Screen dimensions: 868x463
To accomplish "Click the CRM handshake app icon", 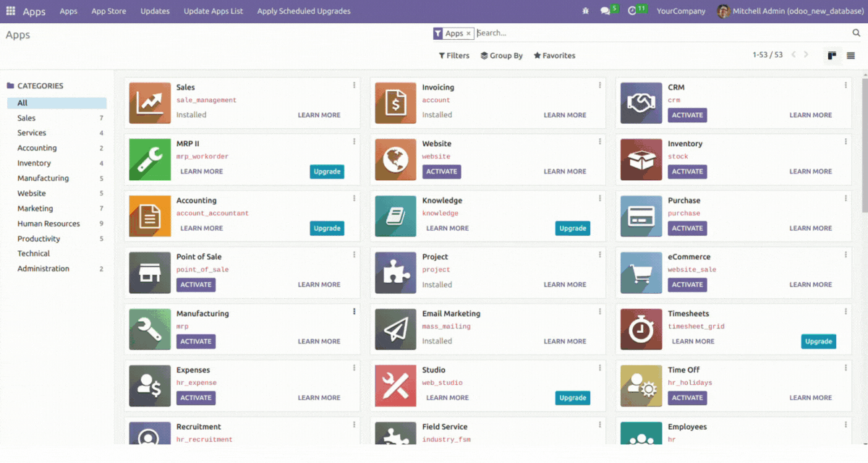I will (641, 103).
